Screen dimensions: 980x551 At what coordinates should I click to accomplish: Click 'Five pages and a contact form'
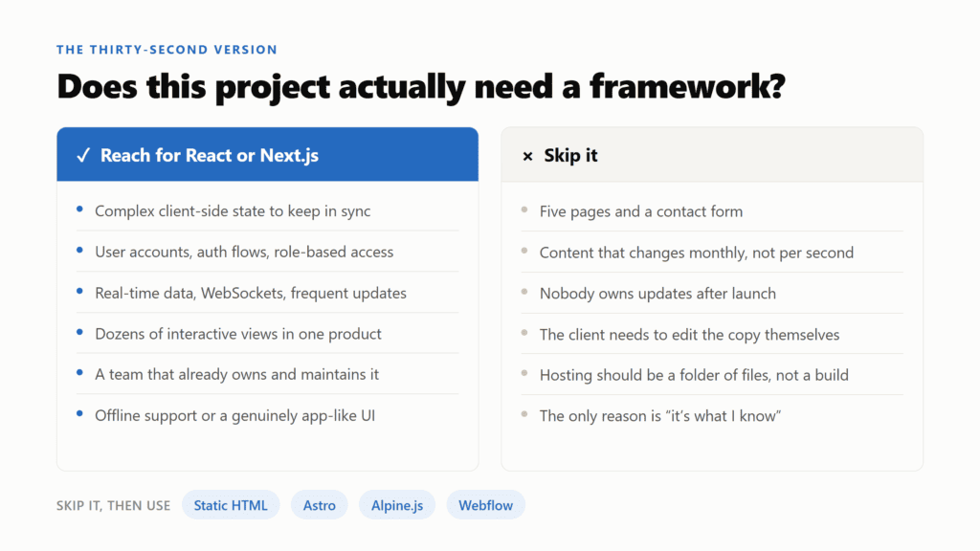click(x=641, y=211)
